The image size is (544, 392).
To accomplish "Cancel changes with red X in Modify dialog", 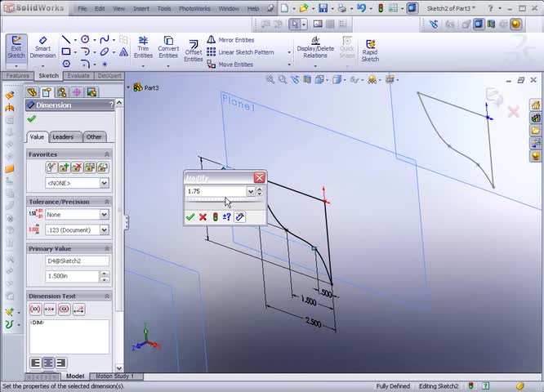I will (x=203, y=217).
